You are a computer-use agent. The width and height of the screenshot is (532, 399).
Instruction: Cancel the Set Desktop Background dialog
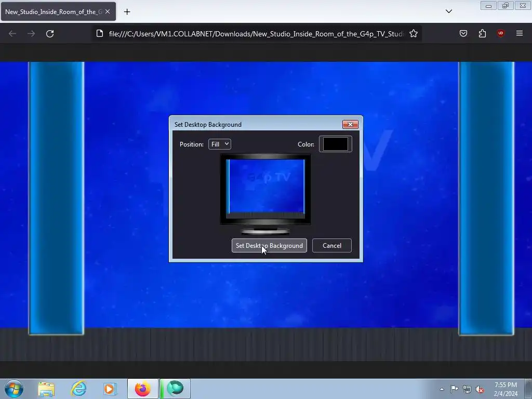coord(332,246)
